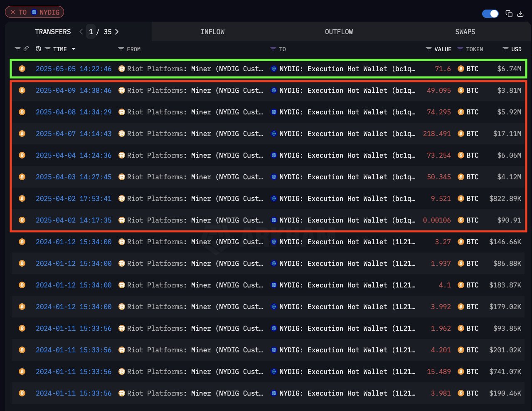Click the page number input field
Image resolution: width=532 pixels, height=411 pixels.
[x=91, y=32]
